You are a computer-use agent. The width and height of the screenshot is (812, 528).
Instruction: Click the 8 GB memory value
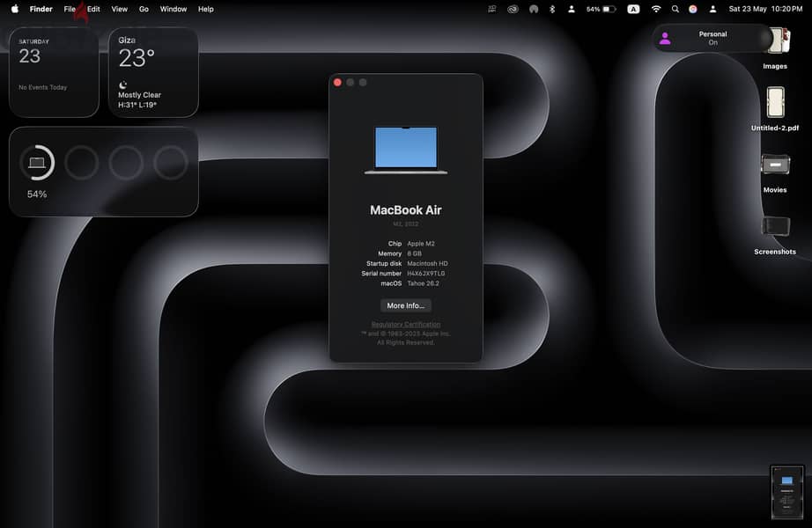coord(414,253)
